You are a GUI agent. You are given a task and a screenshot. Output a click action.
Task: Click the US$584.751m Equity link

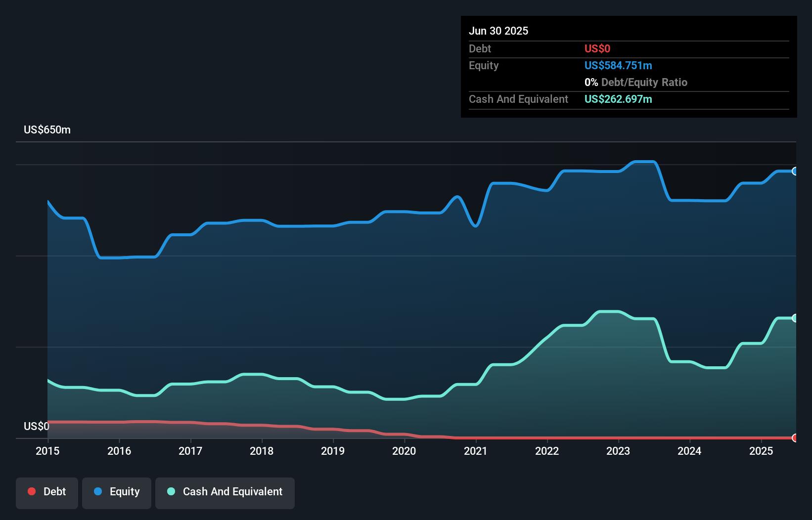618,65
